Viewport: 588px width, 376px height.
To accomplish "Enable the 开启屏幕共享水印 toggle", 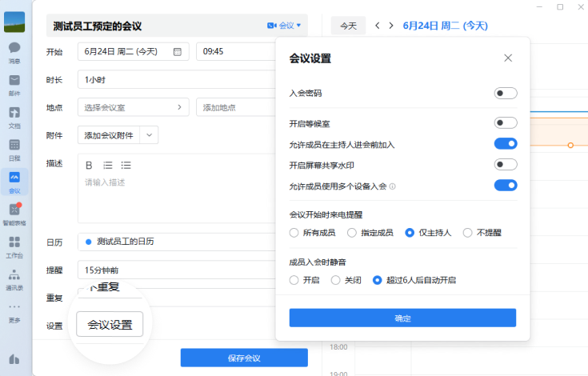I will coord(506,165).
